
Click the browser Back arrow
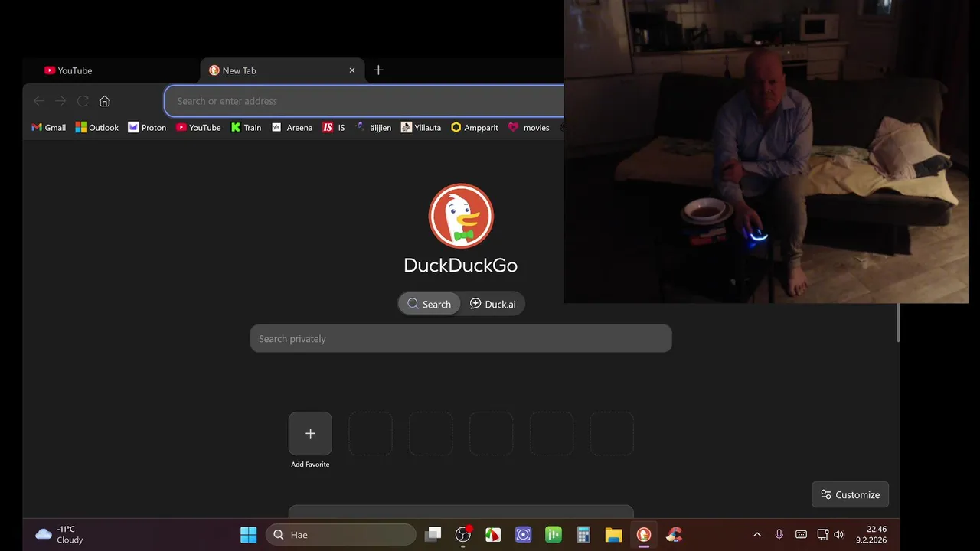[x=39, y=101]
